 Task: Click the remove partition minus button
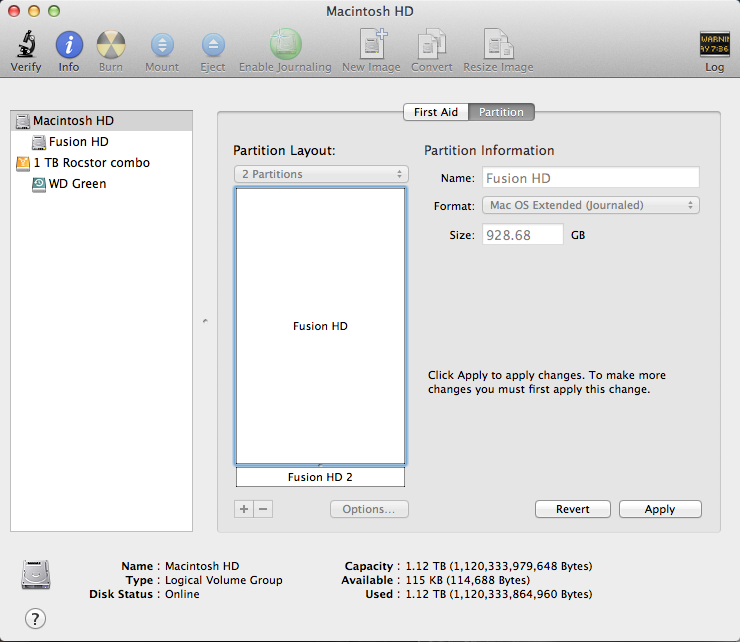pos(263,509)
